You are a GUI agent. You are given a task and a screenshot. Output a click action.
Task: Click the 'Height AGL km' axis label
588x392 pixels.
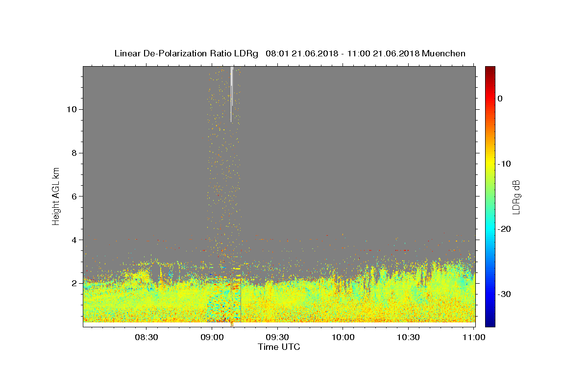(56, 196)
